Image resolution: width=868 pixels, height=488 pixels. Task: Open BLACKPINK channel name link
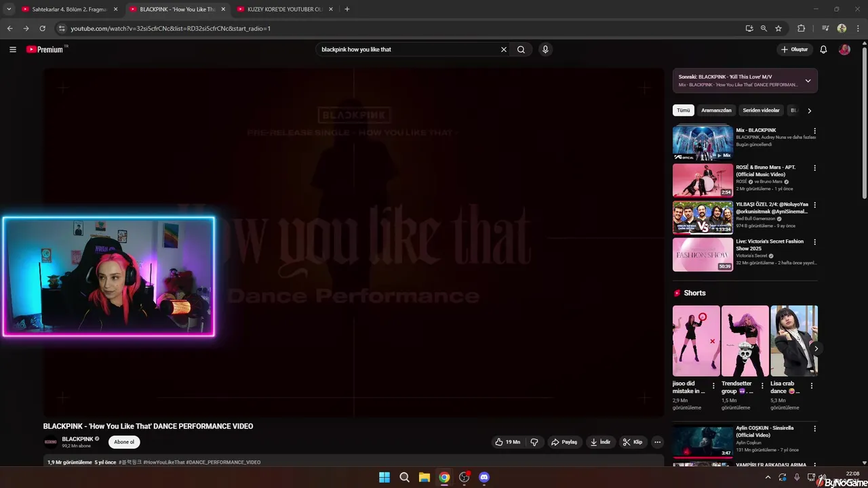point(77,439)
